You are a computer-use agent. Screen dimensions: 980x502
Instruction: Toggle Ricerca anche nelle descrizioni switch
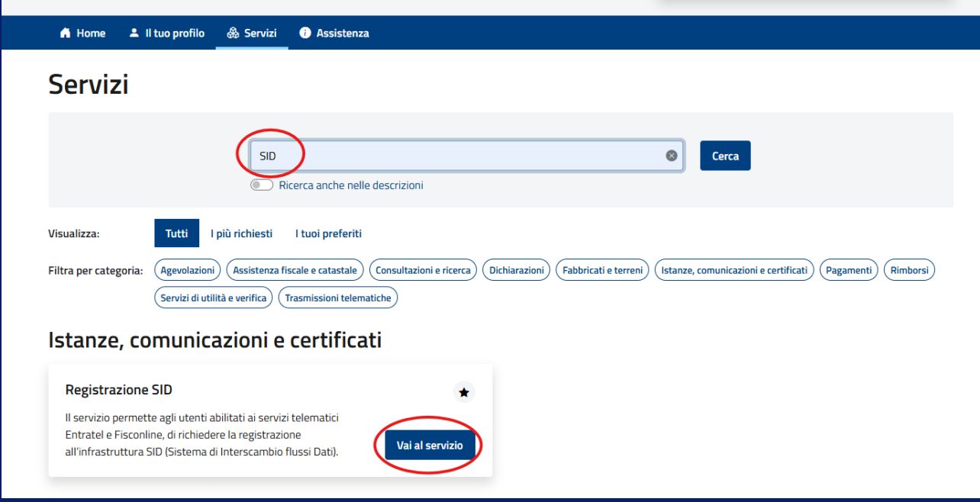262,185
